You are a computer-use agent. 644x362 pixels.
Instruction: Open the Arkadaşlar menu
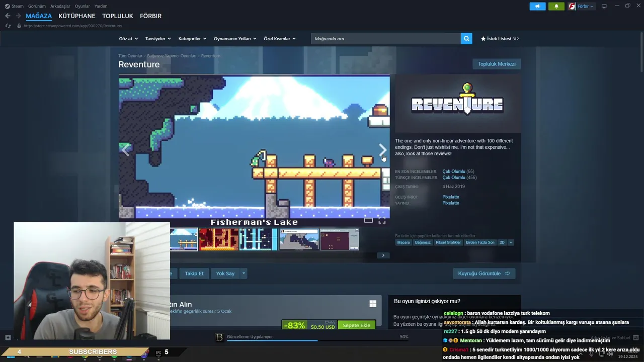pyautogui.click(x=60, y=6)
